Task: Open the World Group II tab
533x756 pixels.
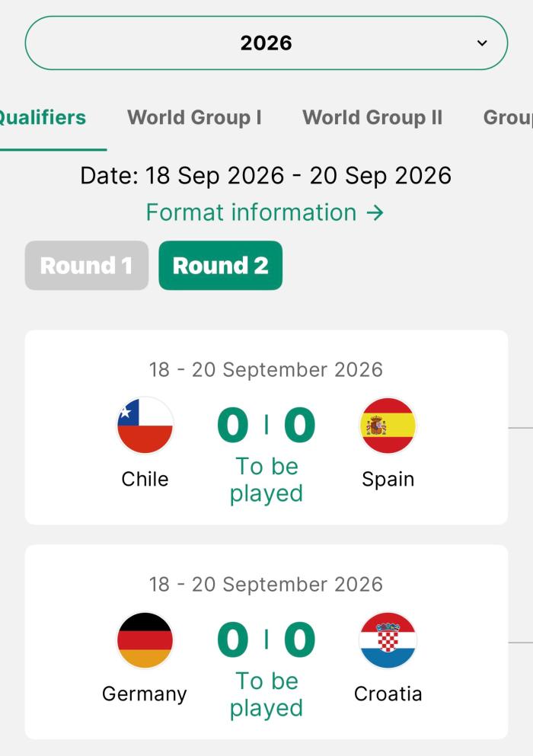Action: 372,117
